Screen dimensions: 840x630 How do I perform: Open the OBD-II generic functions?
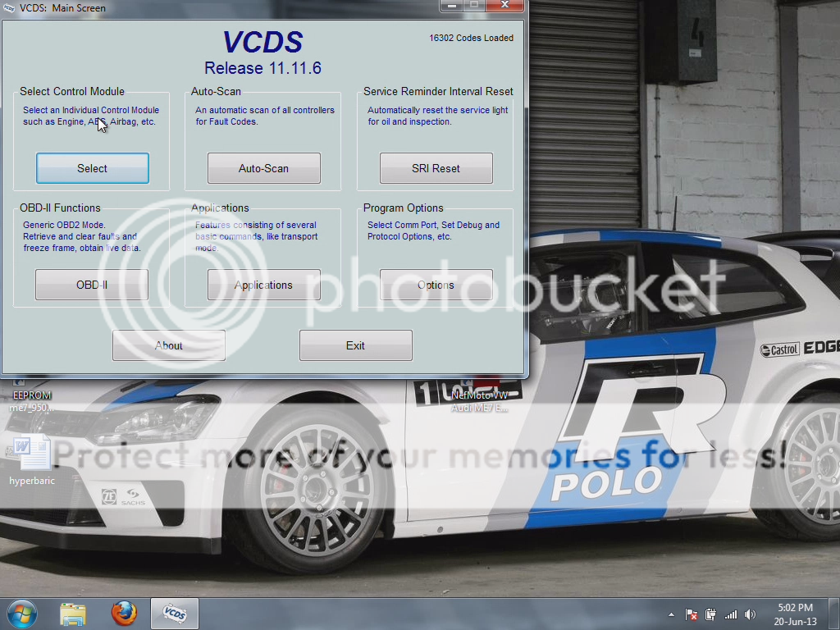[x=91, y=284]
